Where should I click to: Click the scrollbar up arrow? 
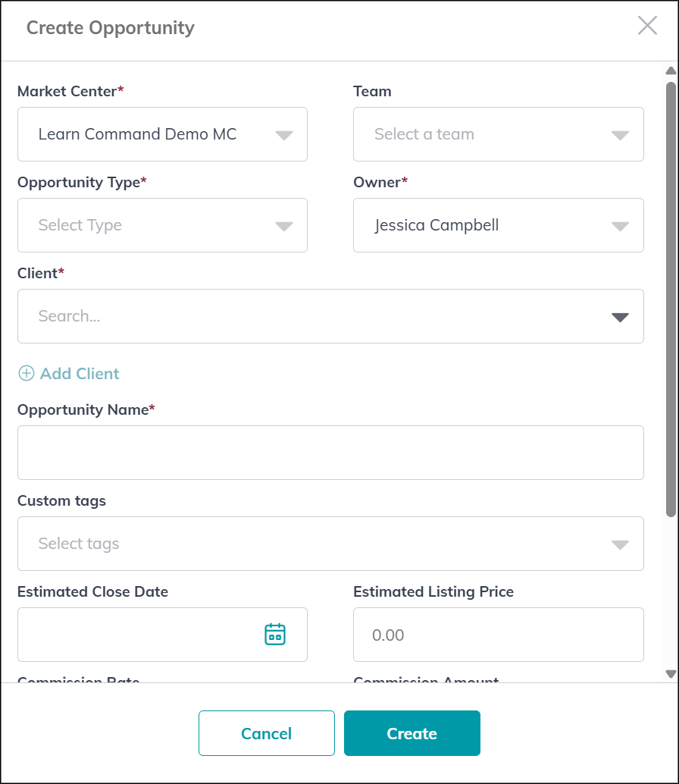tap(671, 71)
